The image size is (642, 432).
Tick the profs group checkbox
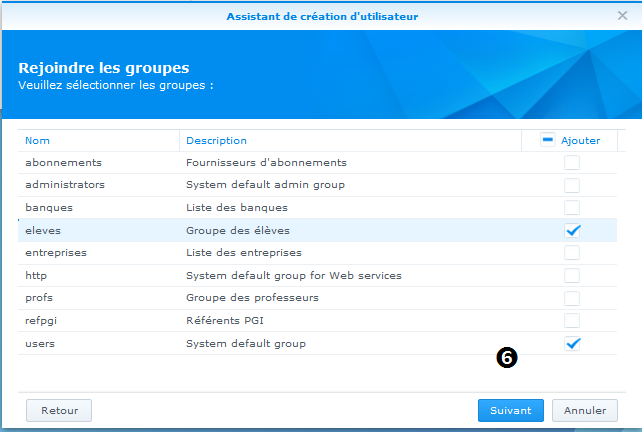coord(572,298)
